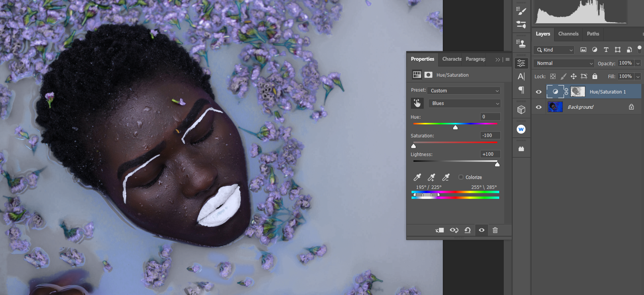Switch to the Layers tab
644x295 pixels.
(543, 34)
